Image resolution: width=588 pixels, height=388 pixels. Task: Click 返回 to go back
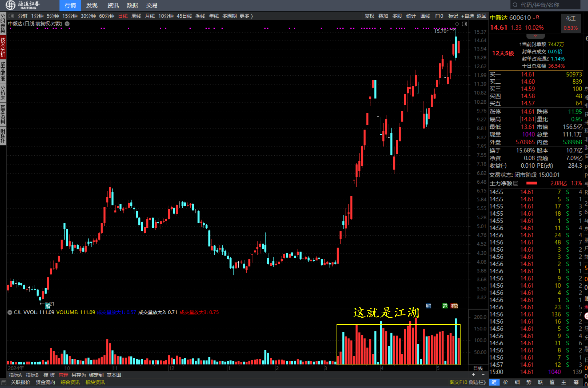[482, 16]
